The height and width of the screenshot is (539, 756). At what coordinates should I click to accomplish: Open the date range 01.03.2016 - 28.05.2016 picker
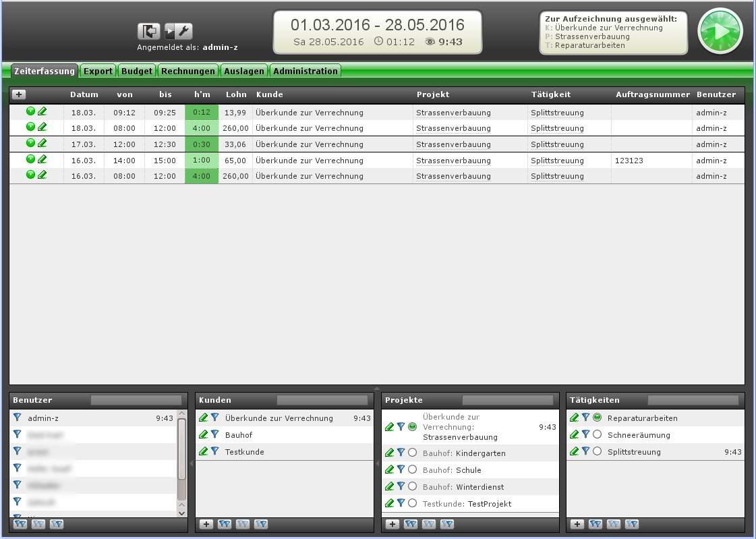(x=377, y=25)
